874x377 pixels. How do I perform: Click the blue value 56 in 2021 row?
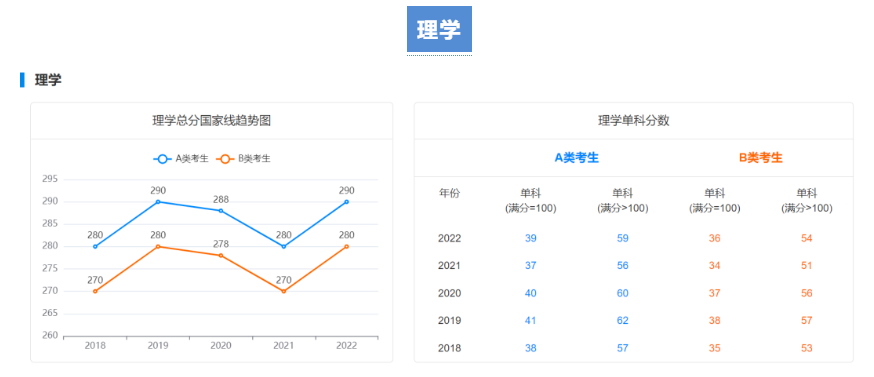click(x=623, y=266)
